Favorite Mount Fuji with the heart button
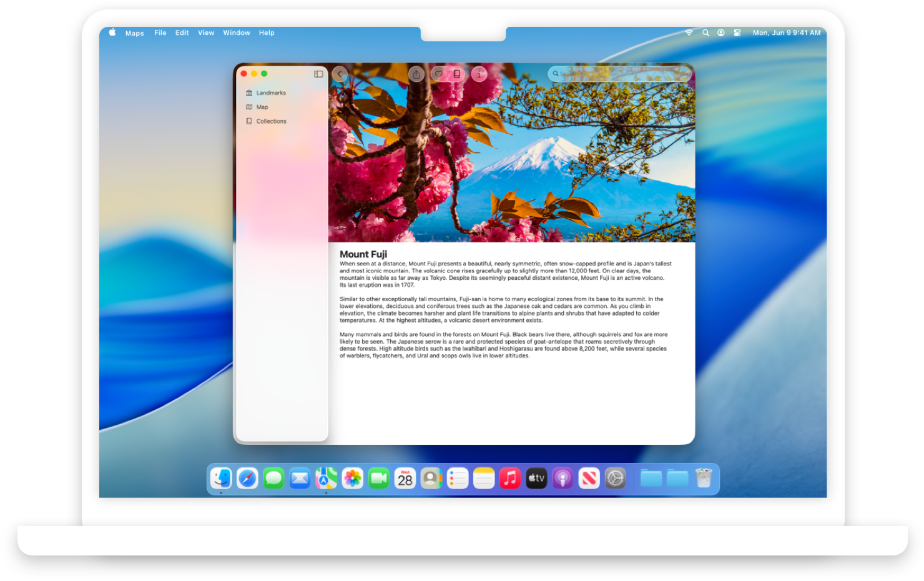 point(439,74)
